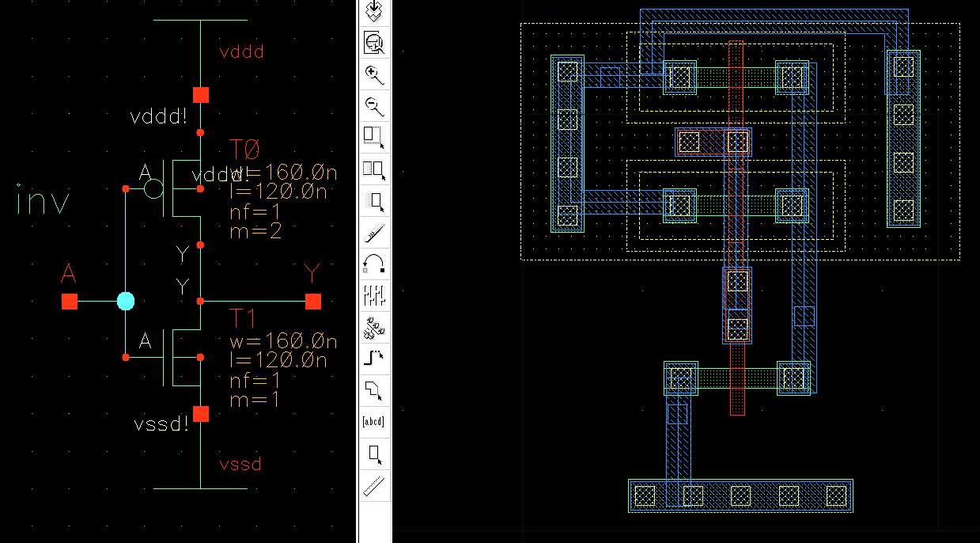Choose the Create Instance icon
Screen dimensions: 980x543
[x=375, y=326]
